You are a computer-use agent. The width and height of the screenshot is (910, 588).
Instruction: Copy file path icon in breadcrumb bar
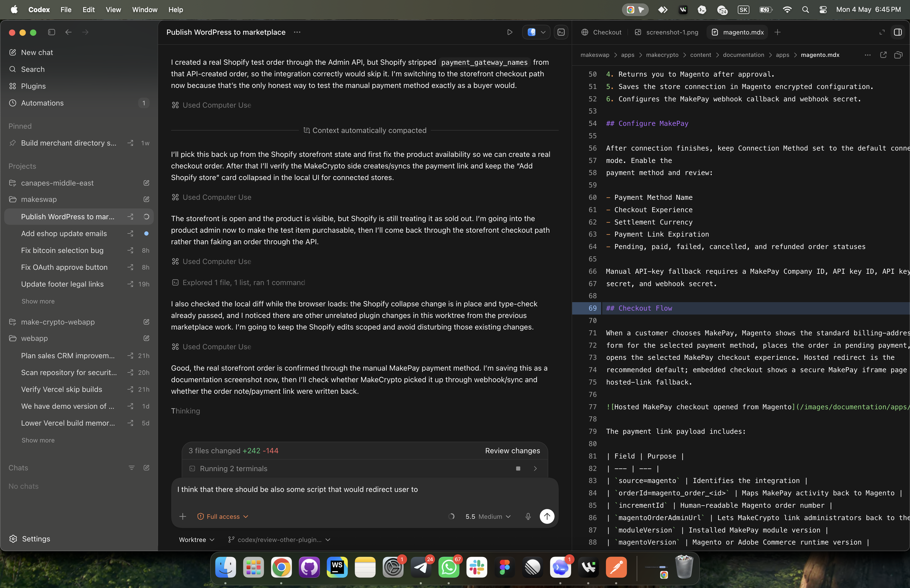(898, 55)
